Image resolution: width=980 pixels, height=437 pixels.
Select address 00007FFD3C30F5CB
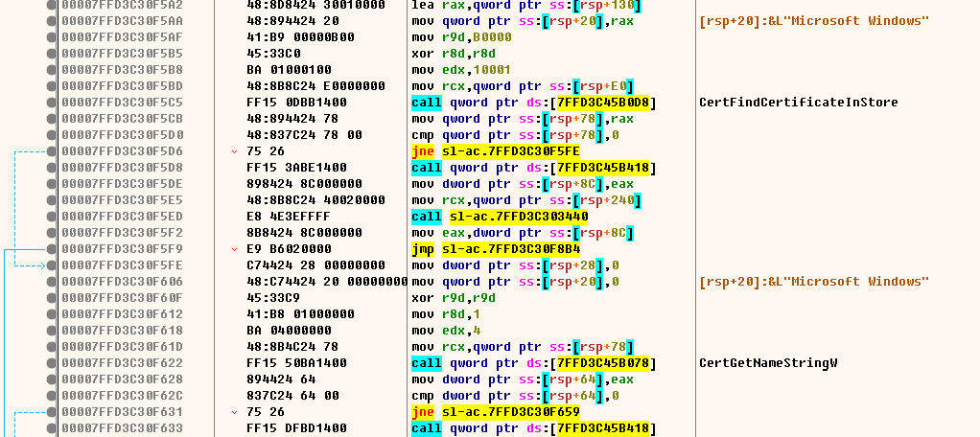122,119
